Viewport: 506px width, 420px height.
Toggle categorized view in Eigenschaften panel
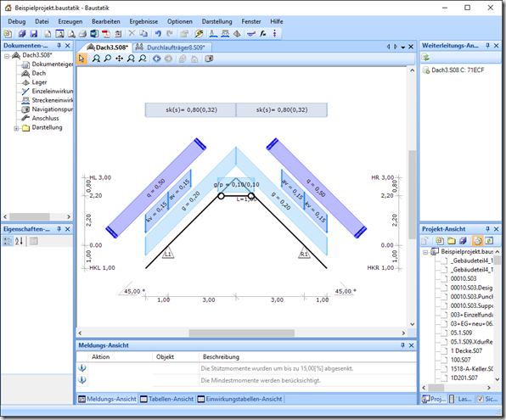8,241
